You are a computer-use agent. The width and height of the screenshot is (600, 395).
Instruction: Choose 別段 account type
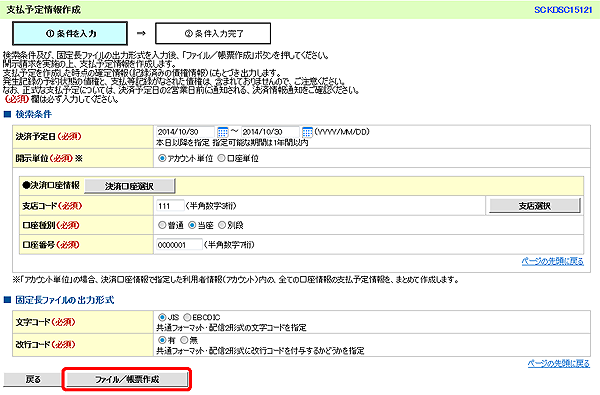(222, 225)
